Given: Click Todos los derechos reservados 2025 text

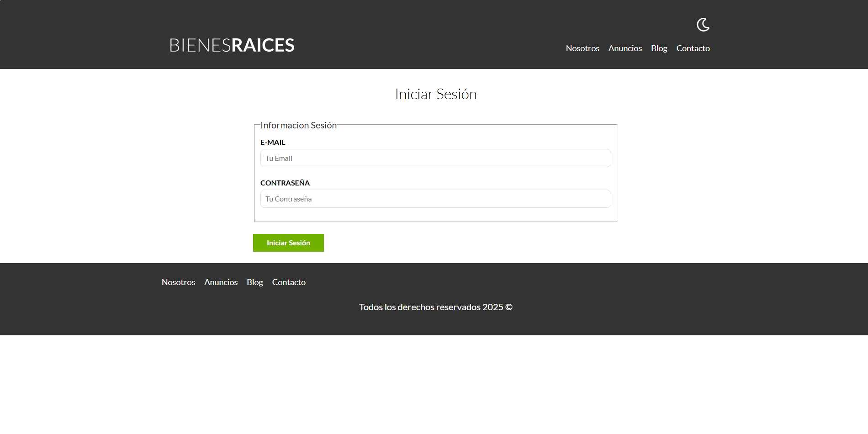Looking at the screenshot, I should (435, 307).
